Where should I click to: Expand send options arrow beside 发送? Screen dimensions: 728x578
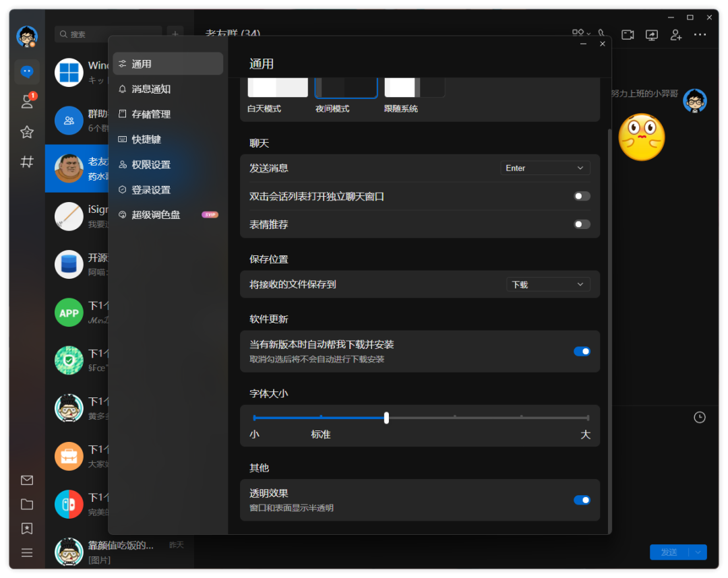coord(698,552)
